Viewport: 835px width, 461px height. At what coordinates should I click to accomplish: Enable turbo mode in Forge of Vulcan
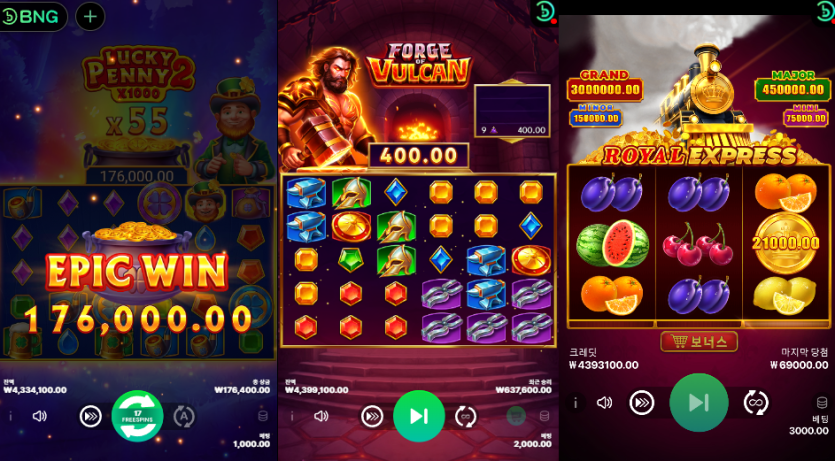click(x=372, y=416)
